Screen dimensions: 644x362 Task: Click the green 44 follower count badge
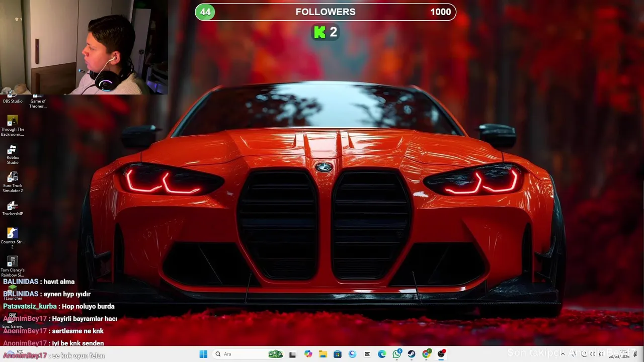click(x=205, y=12)
